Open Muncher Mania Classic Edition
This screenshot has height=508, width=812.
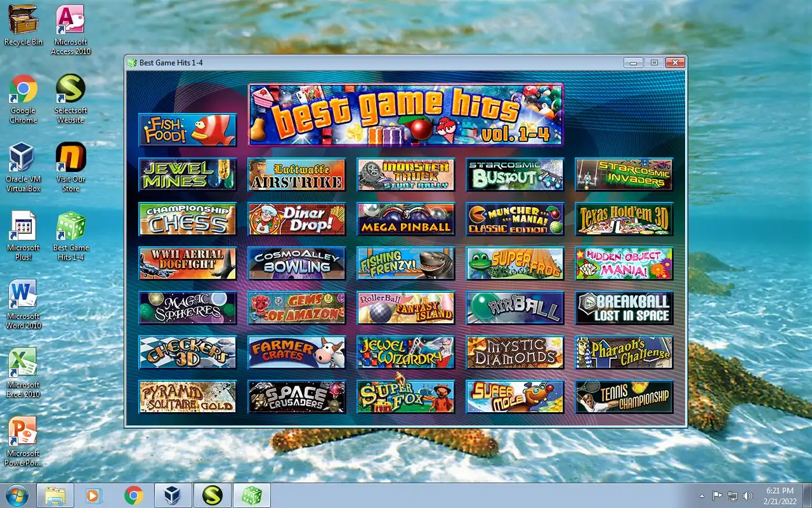coord(515,219)
